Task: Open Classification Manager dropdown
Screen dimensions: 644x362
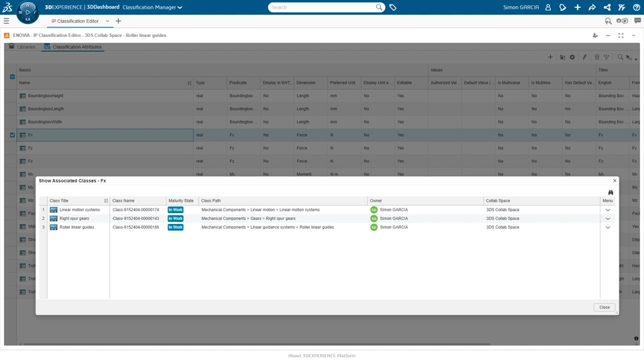Action: [152, 7]
